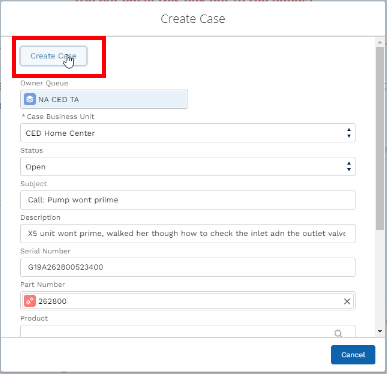Click the Status dropdown arrow indicator
The width and height of the screenshot is (387, 374).
(349, 166)
